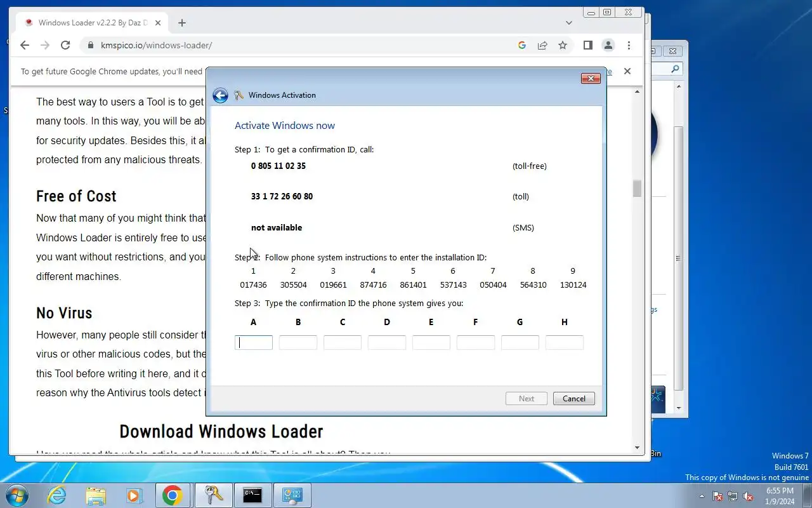Screen dimensions: 812x508
Task: Open the share this page icon
Action: [x=542, y=45]
